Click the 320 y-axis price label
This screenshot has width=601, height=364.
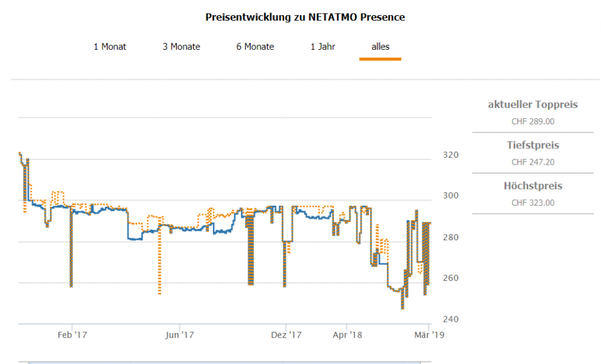pos(451,155)
